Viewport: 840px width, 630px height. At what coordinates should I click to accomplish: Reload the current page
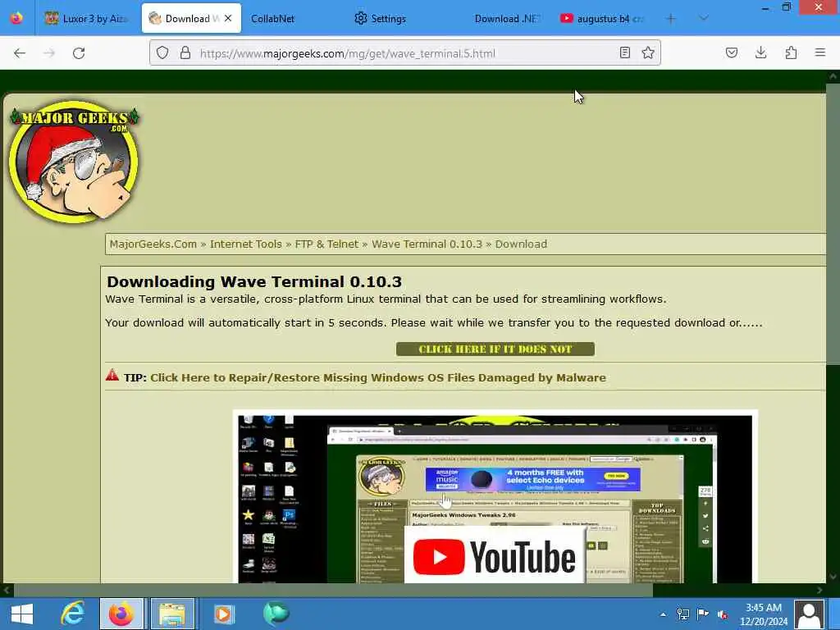79,53
